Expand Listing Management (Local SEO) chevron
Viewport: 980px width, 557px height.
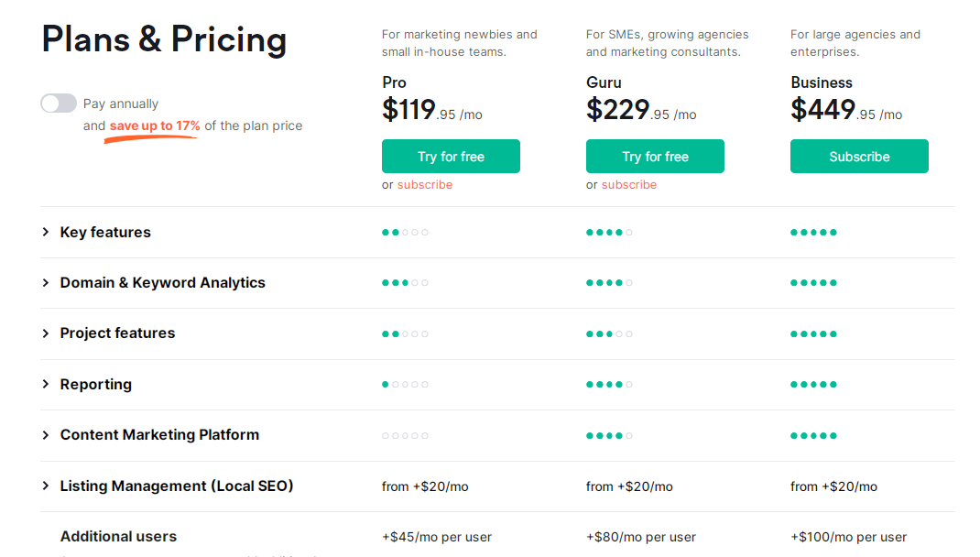pyautogui.click(x=45, y=486)
